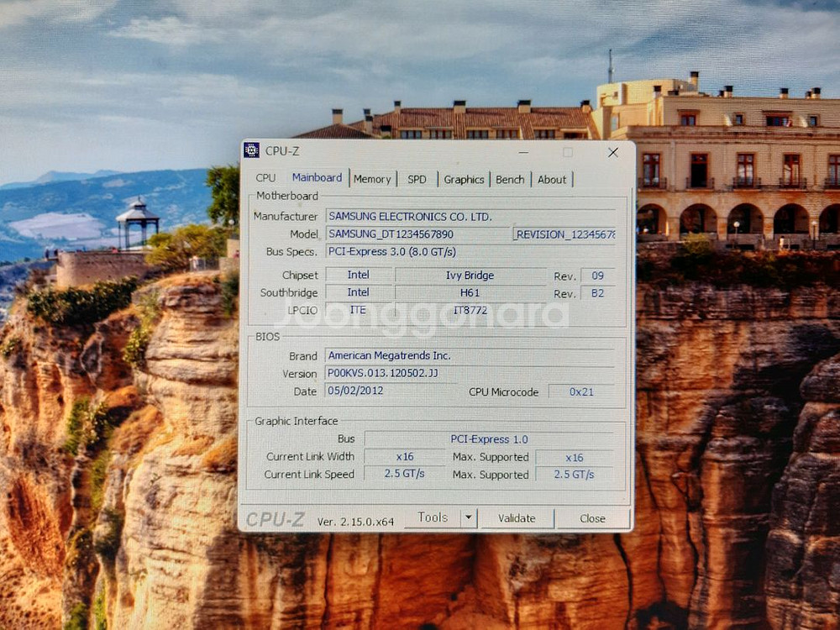
Task: Click the CPU-Z logo in the footer
Action: pyautogui.click(x=276, y=519)
